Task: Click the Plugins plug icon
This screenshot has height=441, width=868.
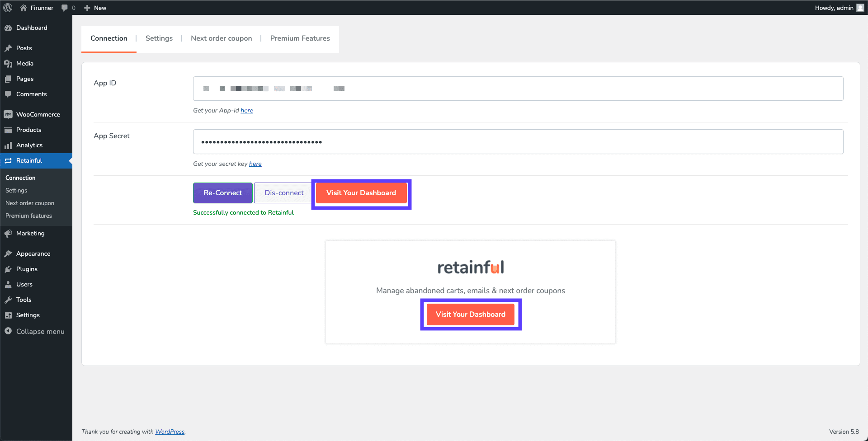Action: click(8, 269)
